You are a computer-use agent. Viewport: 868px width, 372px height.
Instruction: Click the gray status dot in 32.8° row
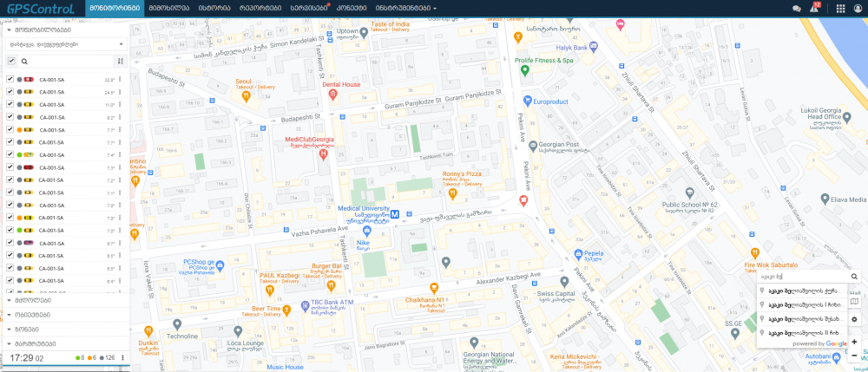19,80
